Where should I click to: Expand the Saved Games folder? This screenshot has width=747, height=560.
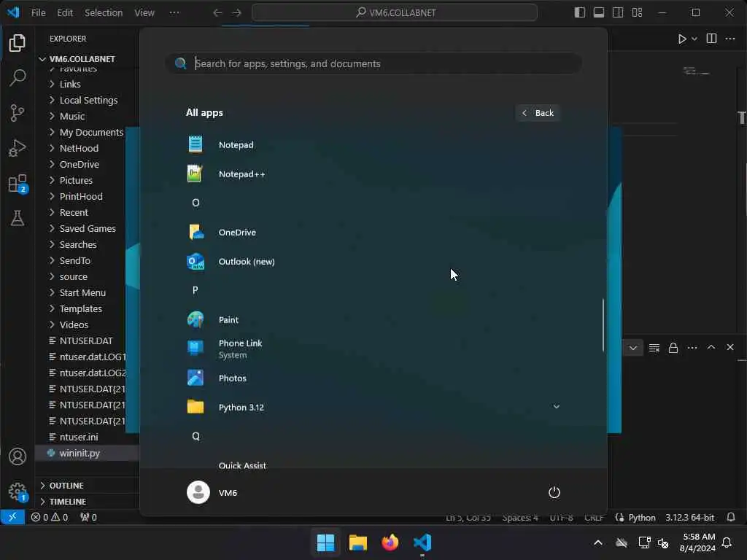pos(88,228)
